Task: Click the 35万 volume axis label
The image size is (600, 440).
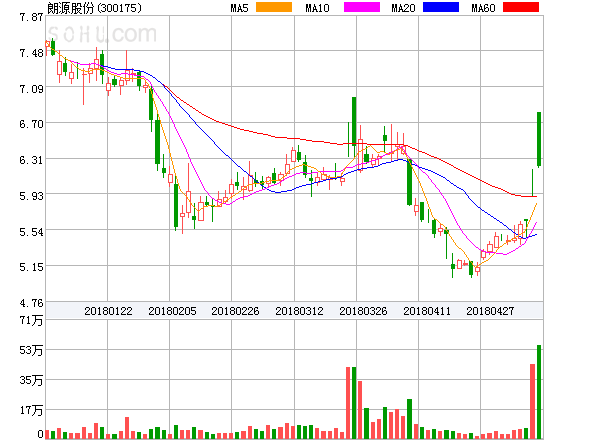Action: (31, 380)
